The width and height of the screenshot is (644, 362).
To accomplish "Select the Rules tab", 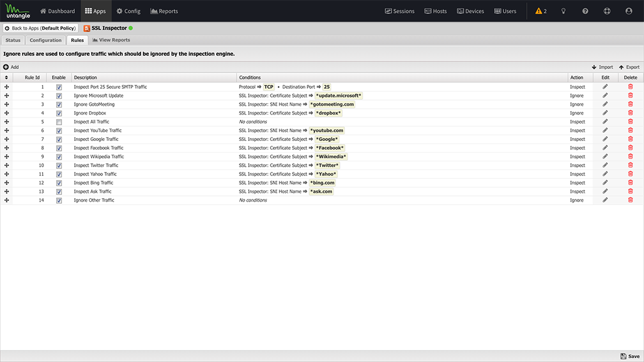I will click(x=77, y=40).
